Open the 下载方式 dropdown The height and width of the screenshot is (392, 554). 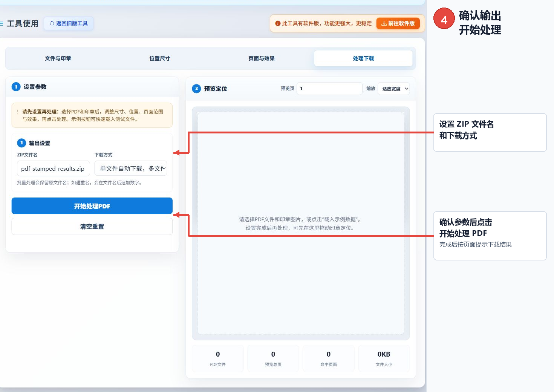131,168
